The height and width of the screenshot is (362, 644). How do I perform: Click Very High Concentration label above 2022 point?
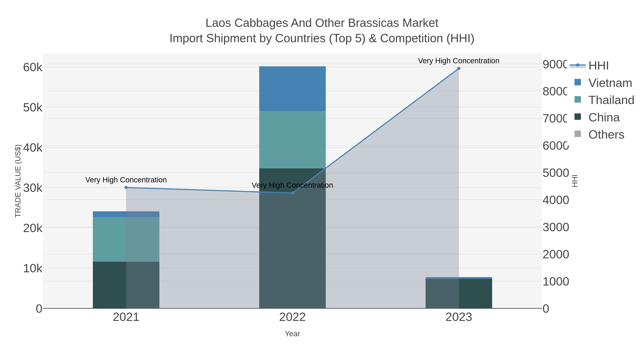(x=292, y=185)
